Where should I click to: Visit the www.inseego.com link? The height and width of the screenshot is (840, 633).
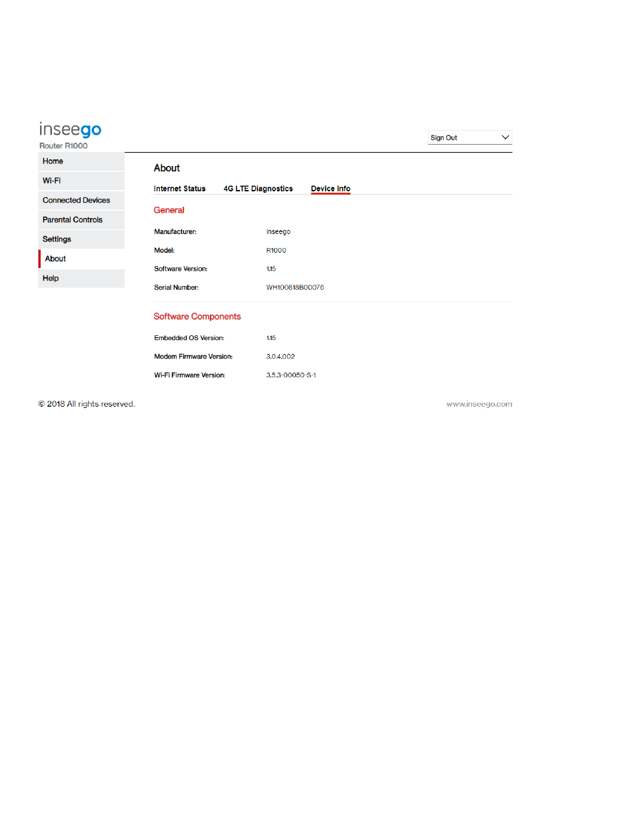pos(479,404)
